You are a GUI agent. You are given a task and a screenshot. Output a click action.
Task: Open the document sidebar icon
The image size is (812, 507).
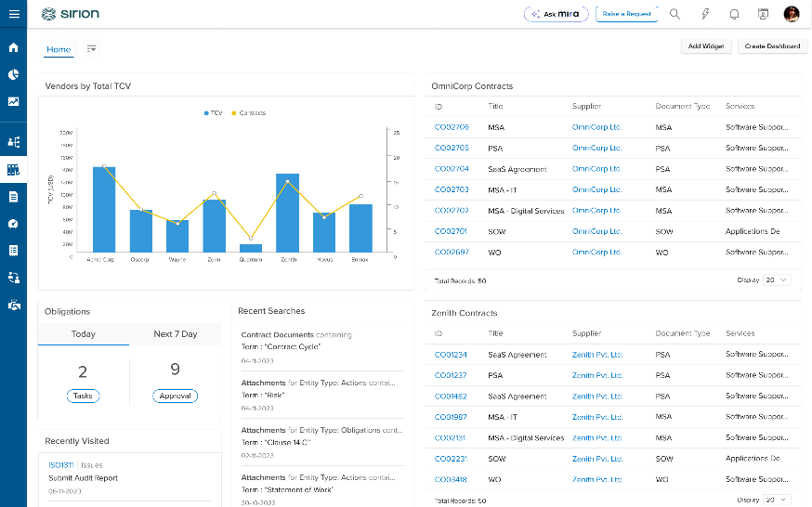click(13, 197)
